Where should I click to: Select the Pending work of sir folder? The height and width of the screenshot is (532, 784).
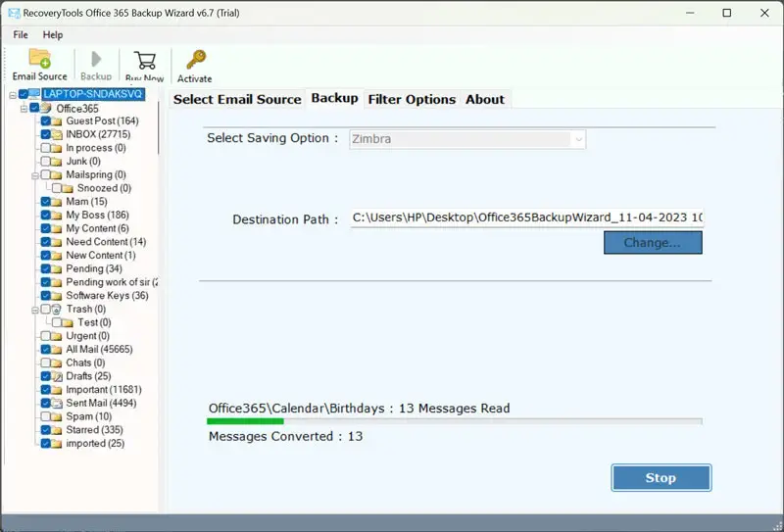tap(112, 282)
